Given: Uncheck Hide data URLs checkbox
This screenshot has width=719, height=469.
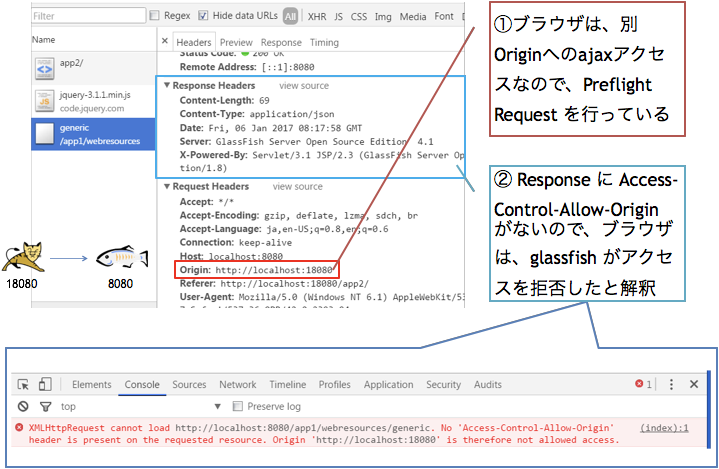Looking at the screenshot, I should pyautogui.click(x=203, y=16).
